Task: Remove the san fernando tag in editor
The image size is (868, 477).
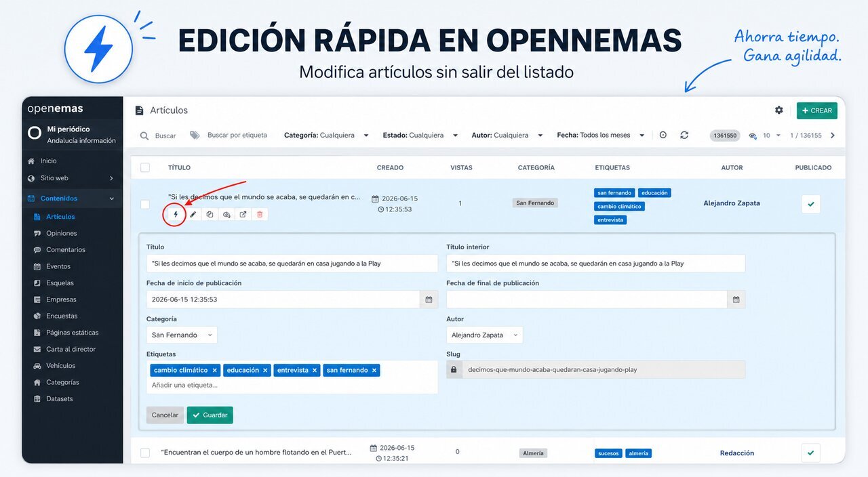Action: tap(374, 371)
